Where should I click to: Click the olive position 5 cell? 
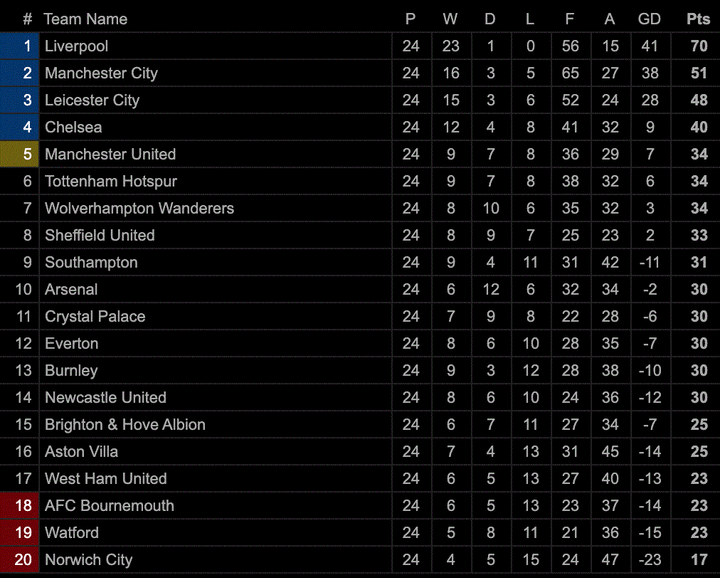click(20, 154)
